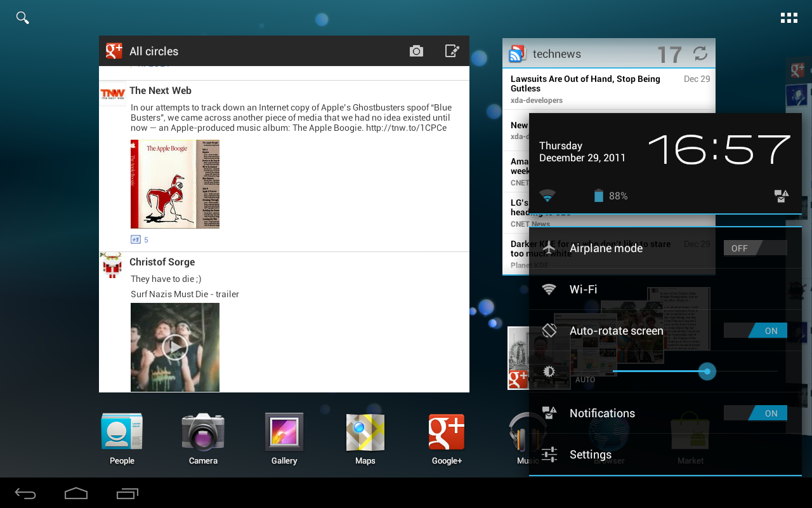Screen dimensions: 812x508
Task: Toggle AUTO brightness mode
Action: tap(585, 380)
